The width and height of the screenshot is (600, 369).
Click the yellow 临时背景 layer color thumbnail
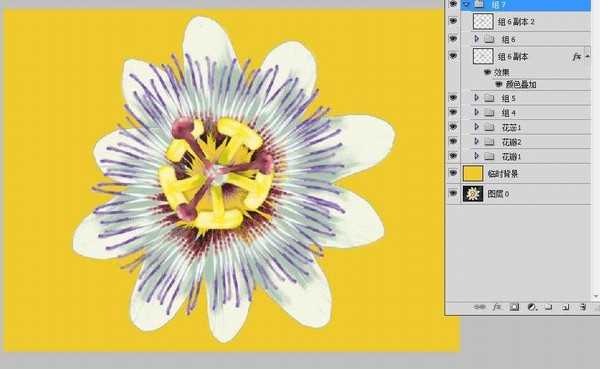coord(473,173)
